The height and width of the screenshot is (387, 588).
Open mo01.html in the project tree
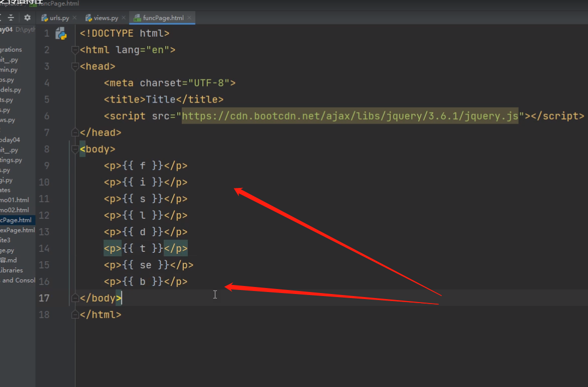coord(14,200)
